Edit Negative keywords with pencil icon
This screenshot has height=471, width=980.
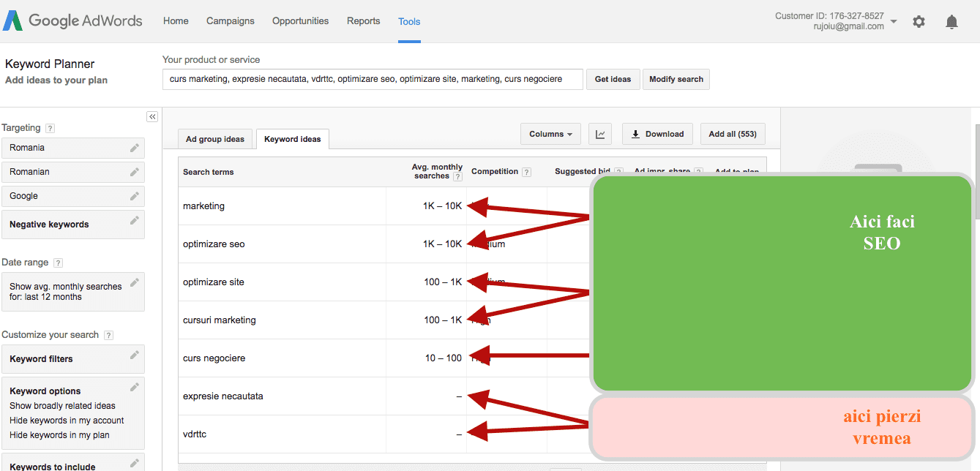pos(135,220)
